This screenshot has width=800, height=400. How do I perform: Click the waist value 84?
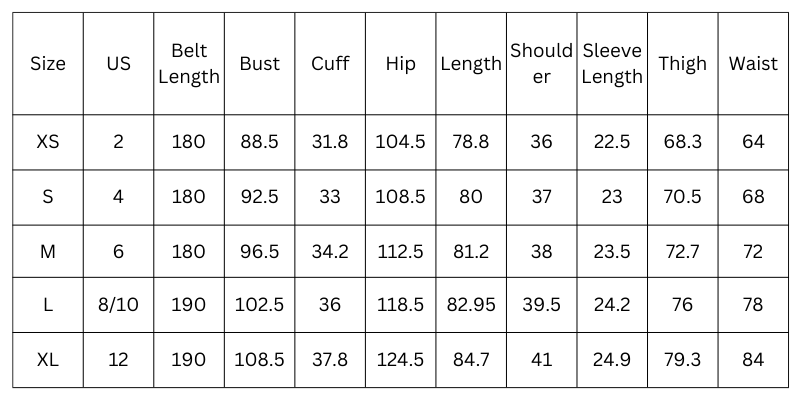point(753,359)
